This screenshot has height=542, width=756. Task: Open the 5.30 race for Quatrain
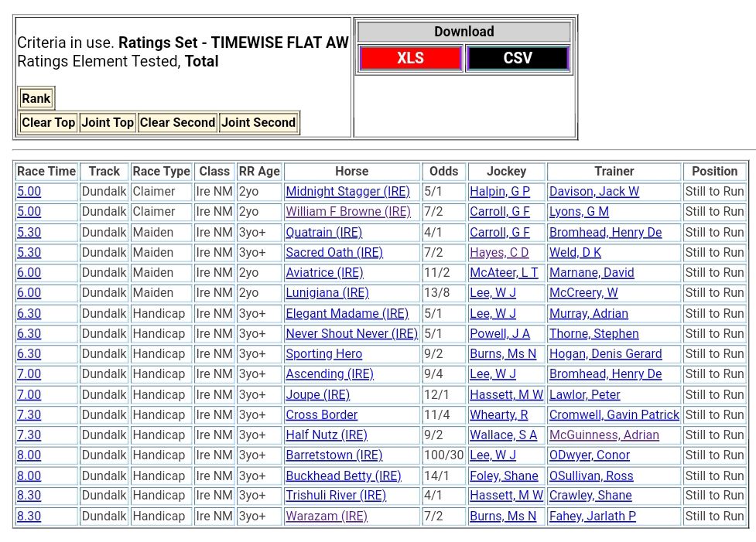pos(29,233)
